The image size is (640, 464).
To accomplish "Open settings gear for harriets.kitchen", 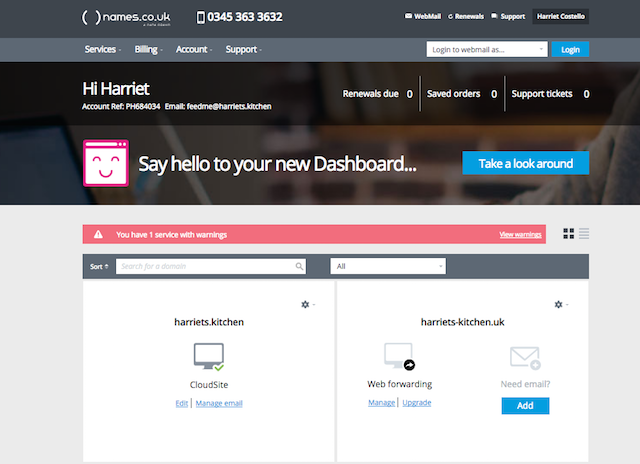I will pos(305,304).
